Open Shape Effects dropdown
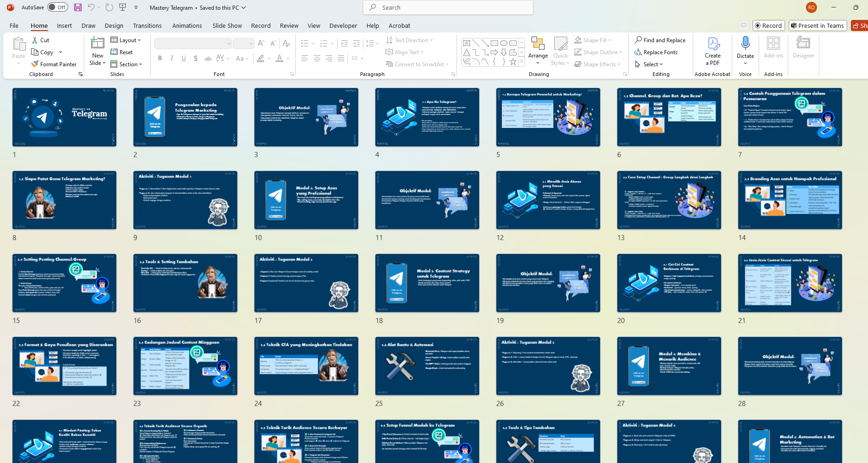 [x=597, y=64]
